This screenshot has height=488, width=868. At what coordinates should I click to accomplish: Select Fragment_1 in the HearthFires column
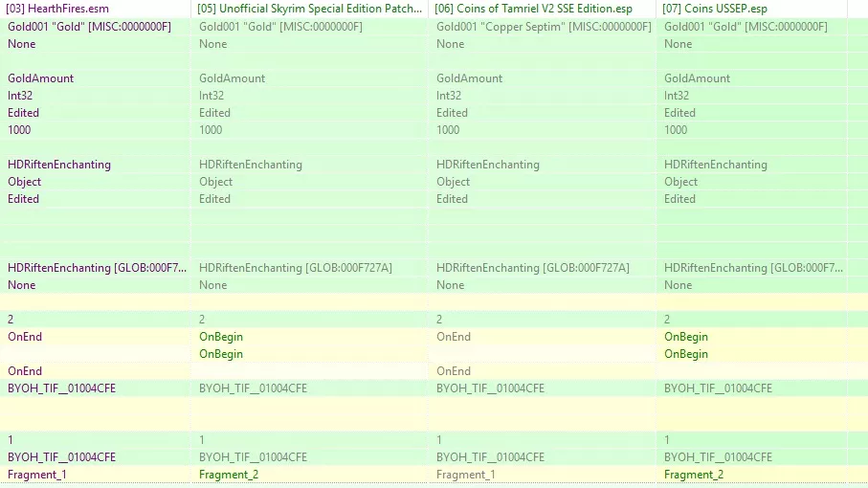(36, 475)
